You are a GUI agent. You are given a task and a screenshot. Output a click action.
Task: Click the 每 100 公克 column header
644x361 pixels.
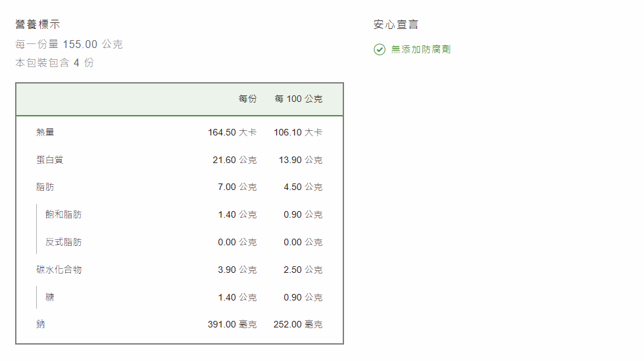[298, 99]
